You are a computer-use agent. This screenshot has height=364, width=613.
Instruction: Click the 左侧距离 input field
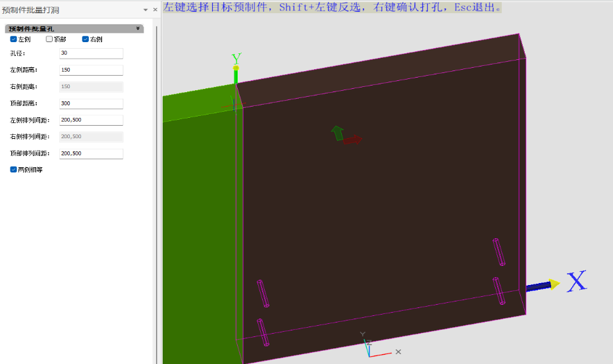click(x=91, y=70)
